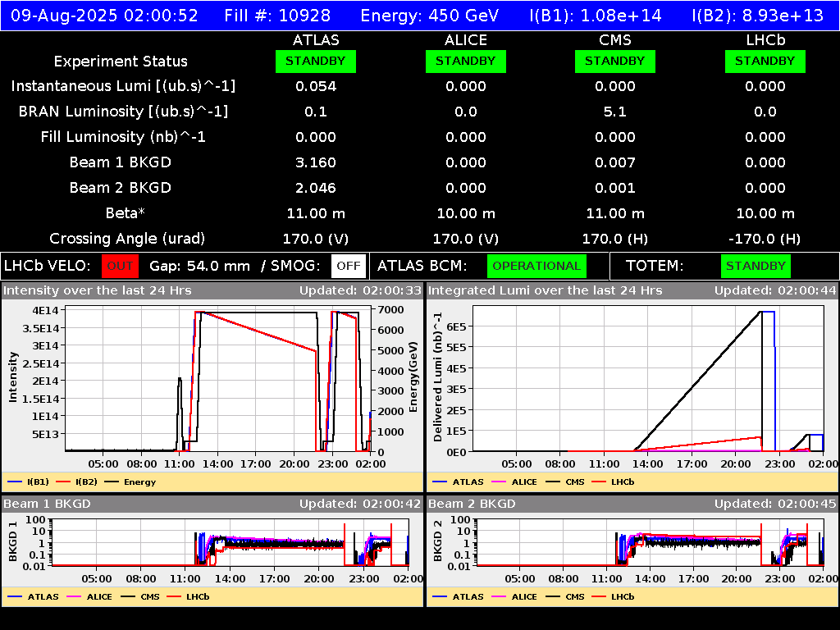Click the CMS legend entry under Integrated Lumi chart

565,482
